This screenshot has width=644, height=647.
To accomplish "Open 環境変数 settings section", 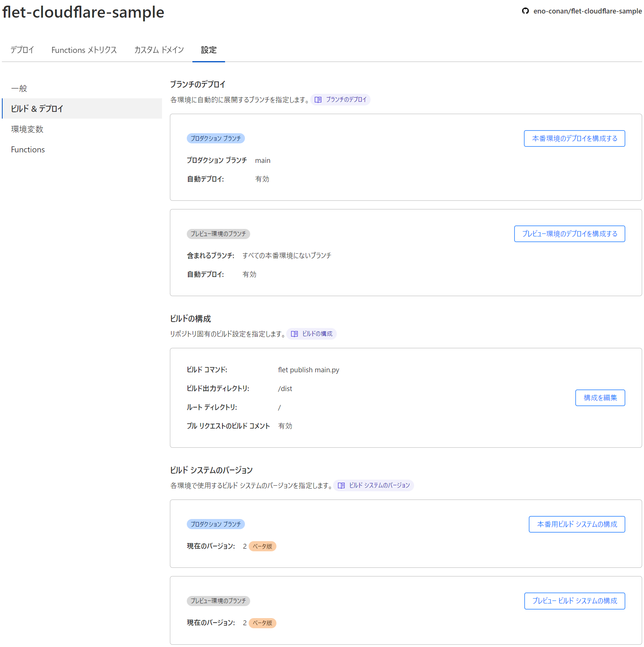I will click(x=27, y=129).
